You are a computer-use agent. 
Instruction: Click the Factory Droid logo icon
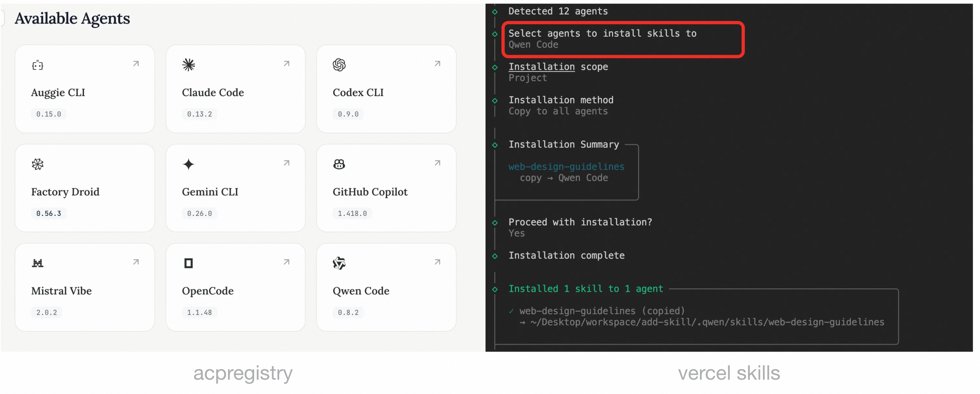point(37,164)
